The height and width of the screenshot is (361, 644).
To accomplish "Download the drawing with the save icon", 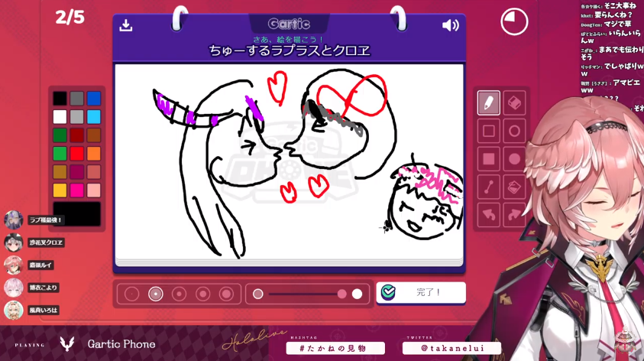I will coord(126,25).
